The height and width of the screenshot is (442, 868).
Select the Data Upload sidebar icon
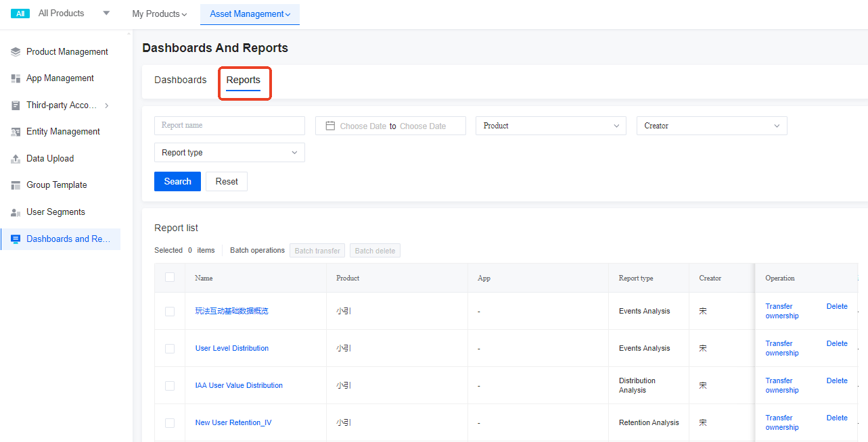(x=14, y=158)
